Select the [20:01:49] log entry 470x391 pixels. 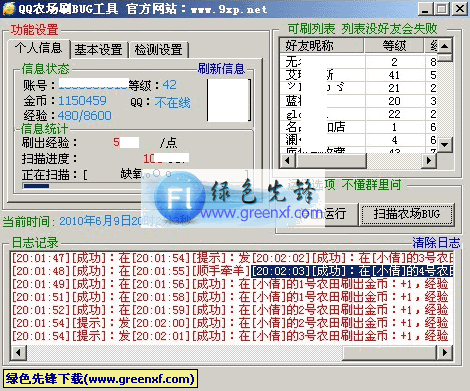pyautogui.click(x=71, y=284)
